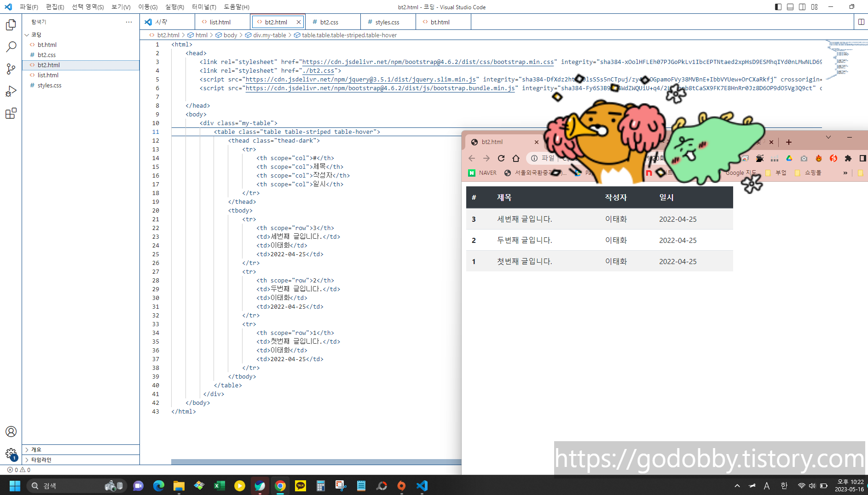Open Source Control view in activity bar

[11, 69]
